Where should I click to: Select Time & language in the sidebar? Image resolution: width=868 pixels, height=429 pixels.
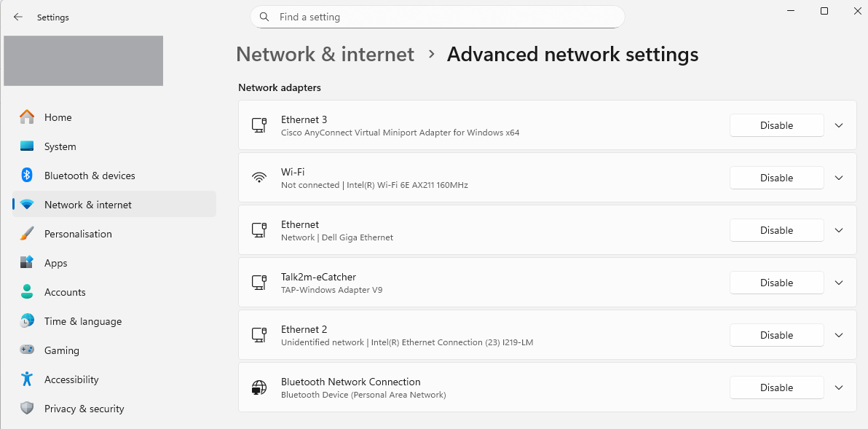click(x=83, y=321)
